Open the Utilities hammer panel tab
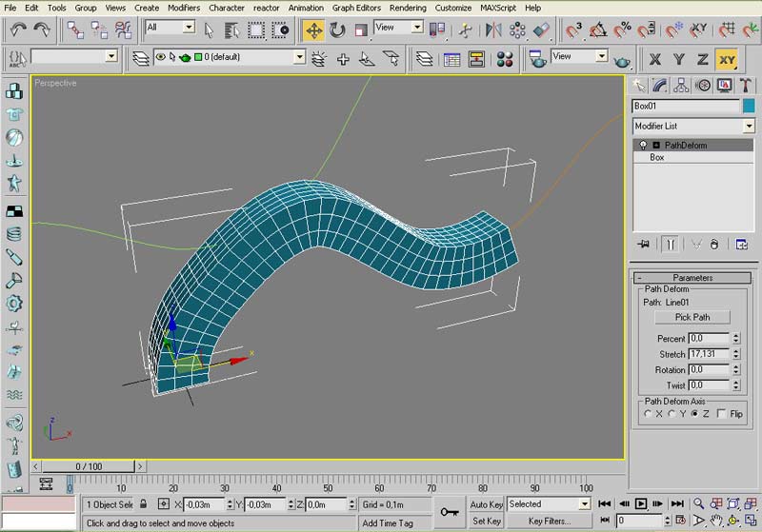The width and height of the screenshot is (762, 532). (745, 86)
